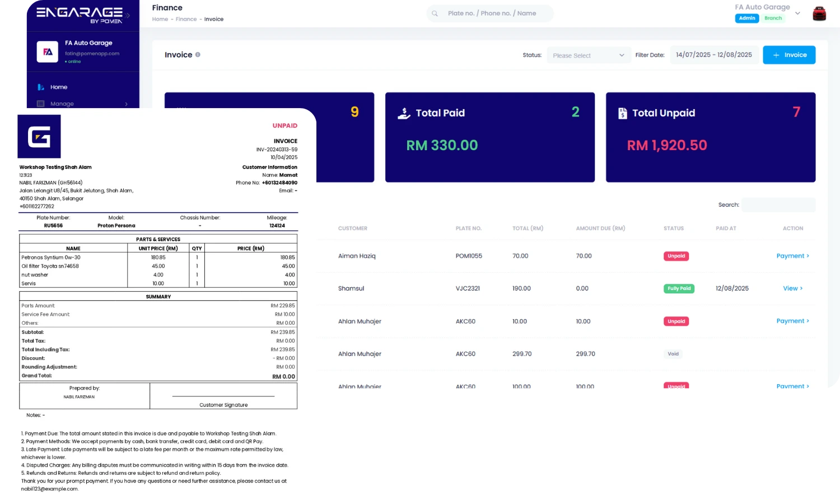
Task: Click the ENGARAGE logo in sidebar
Action: click(x=79, y=15)
